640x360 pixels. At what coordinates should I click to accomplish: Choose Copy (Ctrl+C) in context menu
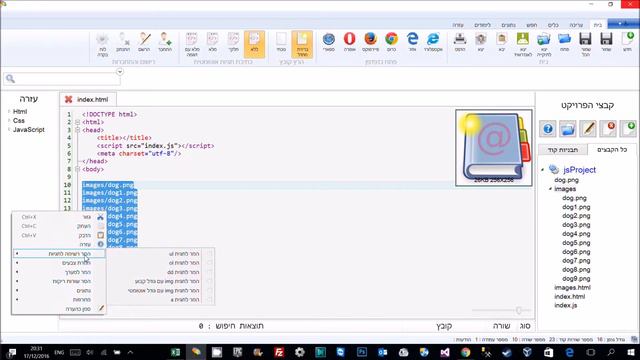(x=59, y=226)
